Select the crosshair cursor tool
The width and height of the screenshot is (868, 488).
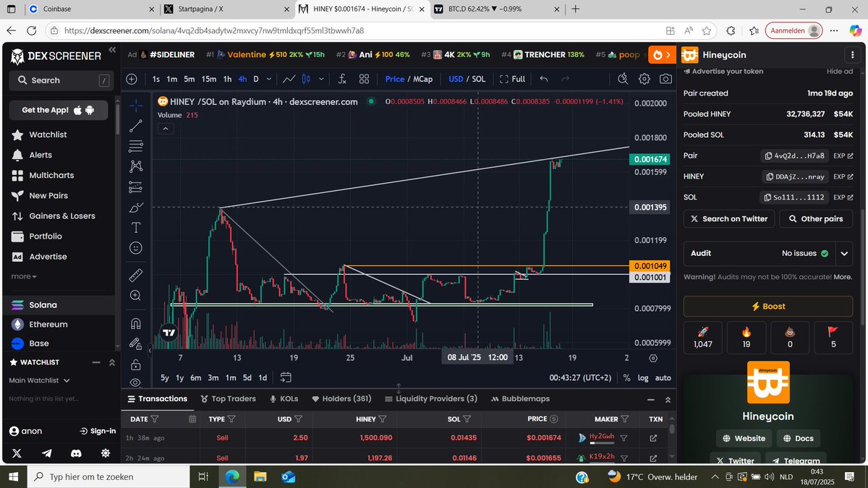(x=136, y=106)
